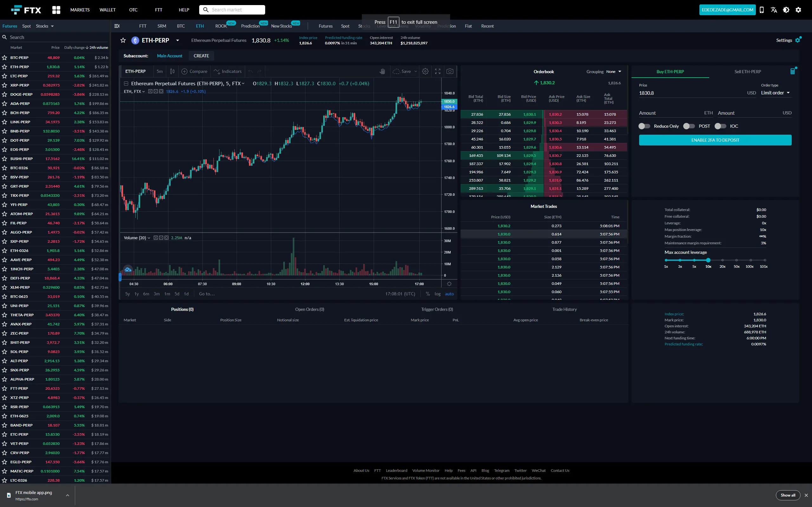Enable the Reduce Only toggle
Viewport: 812px width, 507px height.
pos(644,126)
